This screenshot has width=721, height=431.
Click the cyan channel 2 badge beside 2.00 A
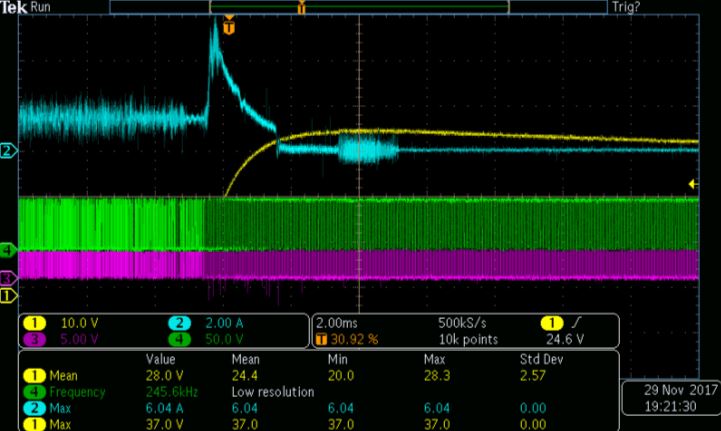tap(179, 323)
